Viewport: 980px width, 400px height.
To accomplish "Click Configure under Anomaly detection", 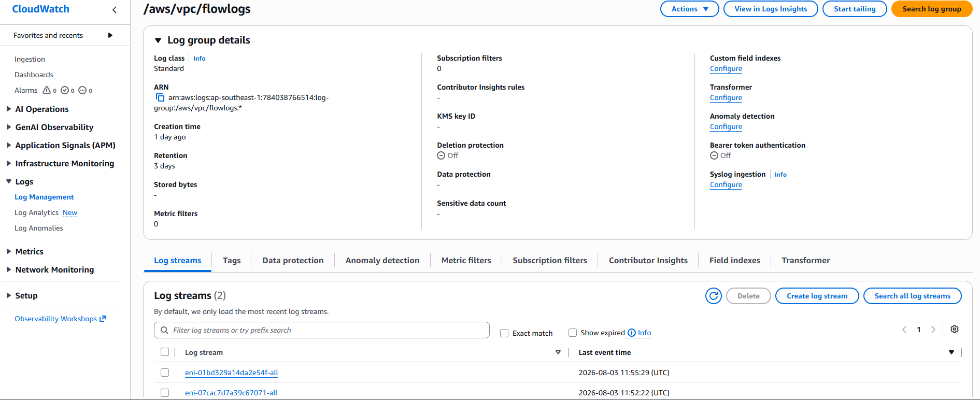I will coord(726,126).
